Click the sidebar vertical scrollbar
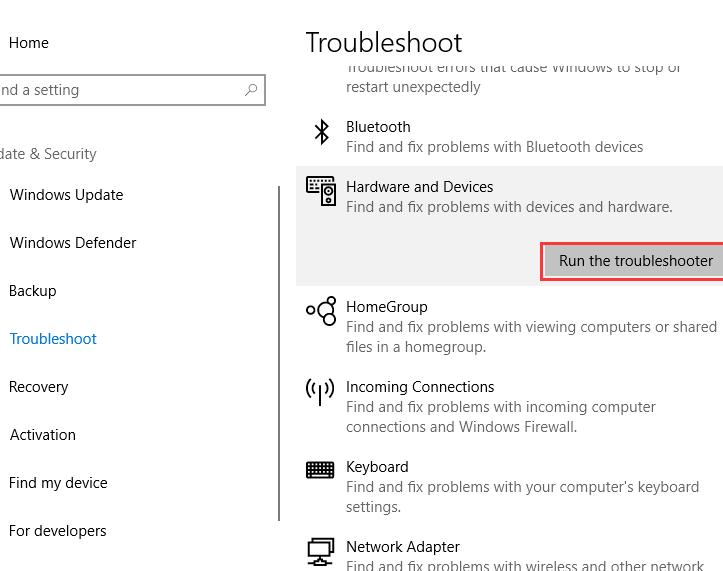The width and height of the screenshot is (723, 571). (x=279, y=353)
